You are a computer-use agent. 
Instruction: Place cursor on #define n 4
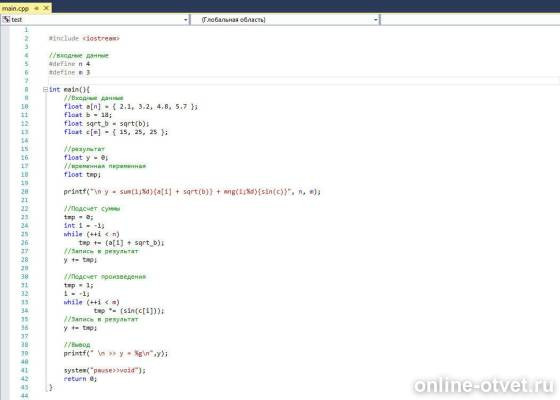69,64
